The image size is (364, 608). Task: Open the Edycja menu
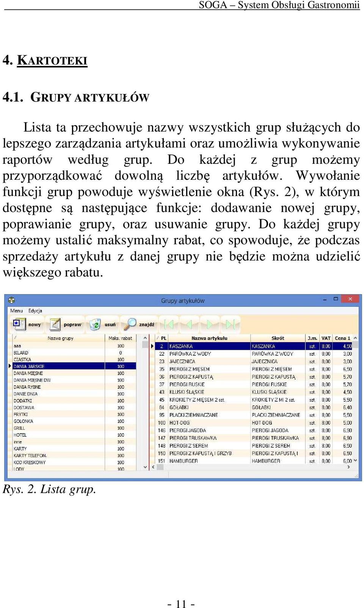(35, 311)
